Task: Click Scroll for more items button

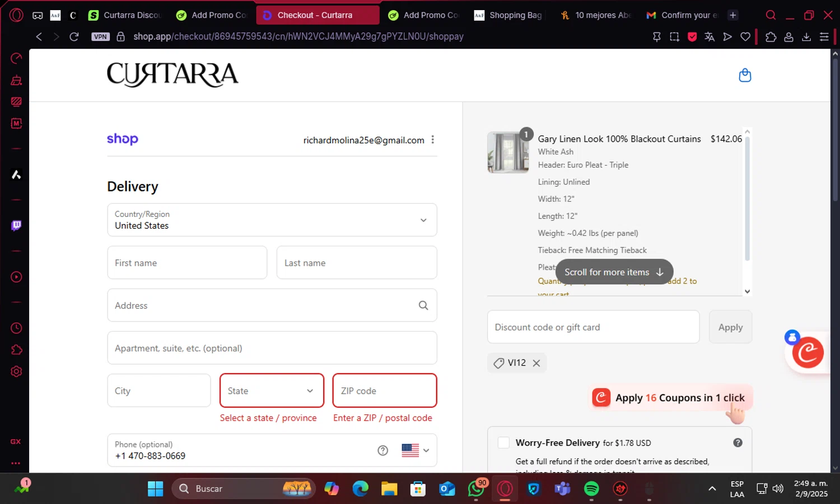Action: pos(614,272)
